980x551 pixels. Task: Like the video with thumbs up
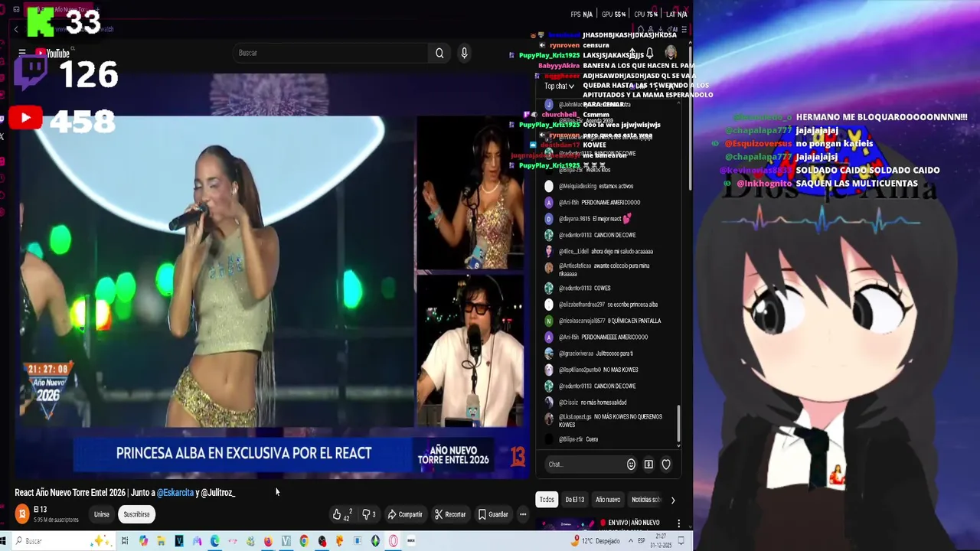pos(341,514)
